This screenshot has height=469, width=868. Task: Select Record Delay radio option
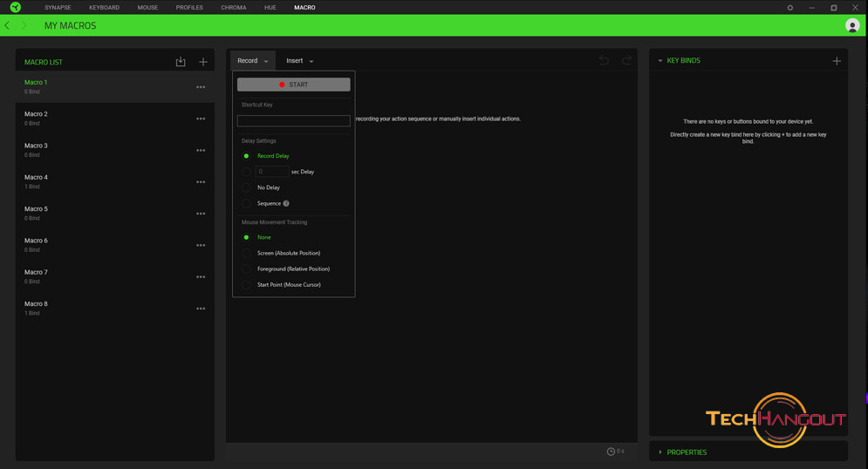tap(246, 156)
